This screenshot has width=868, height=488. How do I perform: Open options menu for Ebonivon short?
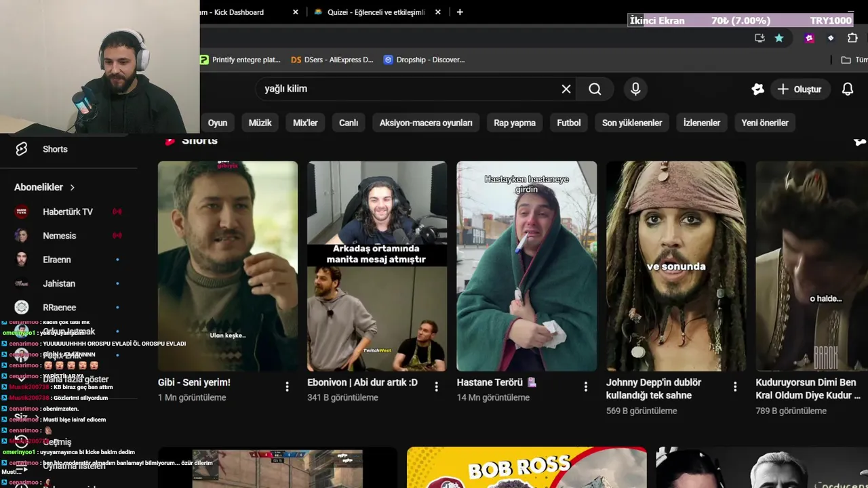coord(436,386)
